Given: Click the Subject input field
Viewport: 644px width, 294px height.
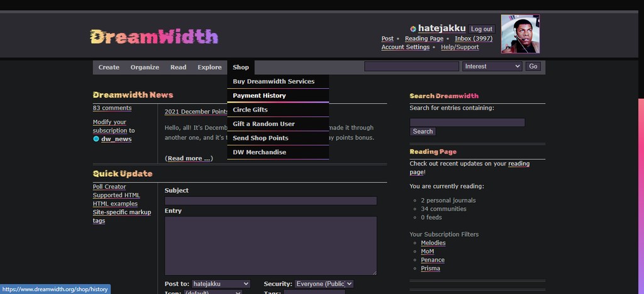Looking at the screenshot, I should [270, 201].
